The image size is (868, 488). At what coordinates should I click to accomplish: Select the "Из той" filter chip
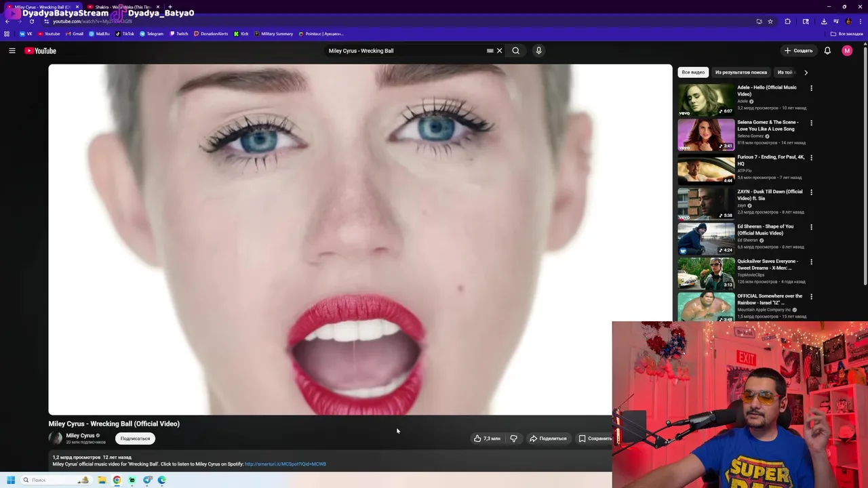point(785,73)
